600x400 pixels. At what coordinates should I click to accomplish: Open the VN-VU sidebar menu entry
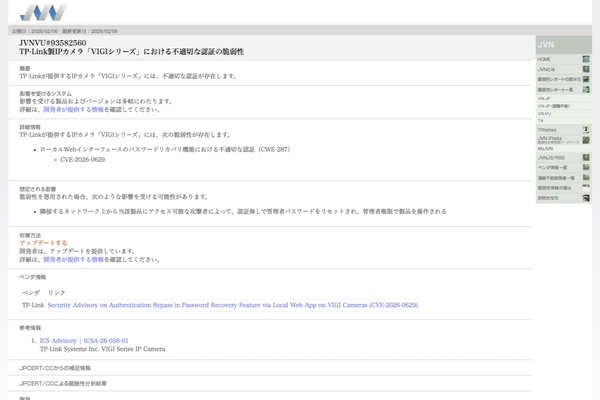tap(563, 114)
